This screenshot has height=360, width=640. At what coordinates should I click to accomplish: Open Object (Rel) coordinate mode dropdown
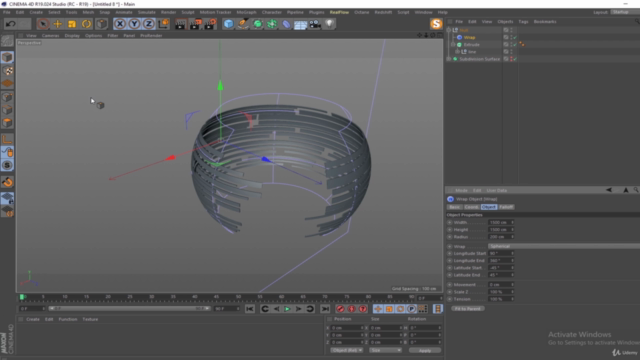pyautogui.click(x=346, y=350)
